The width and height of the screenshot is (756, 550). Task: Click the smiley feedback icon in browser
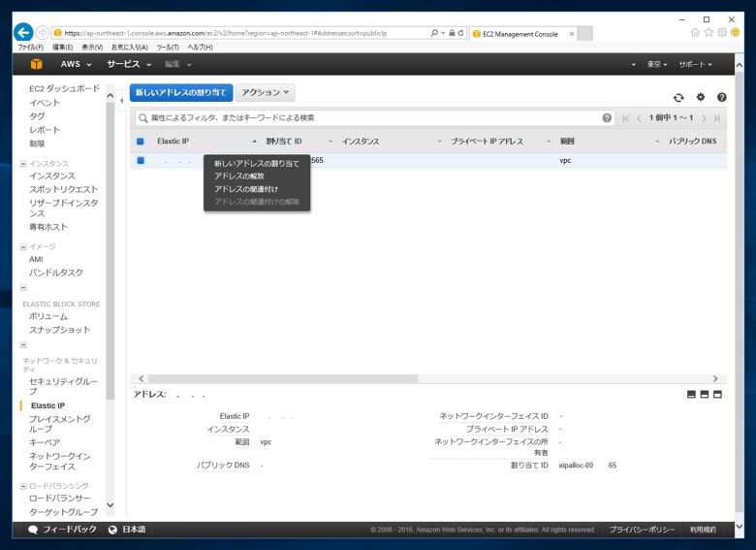[736, 32]
